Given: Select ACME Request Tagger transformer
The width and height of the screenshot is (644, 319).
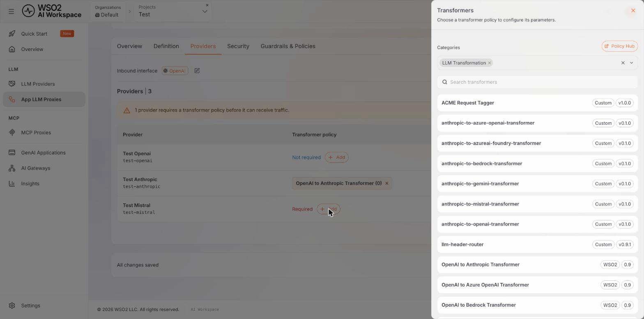Looking at the screenshot, I should click(537, 103).
